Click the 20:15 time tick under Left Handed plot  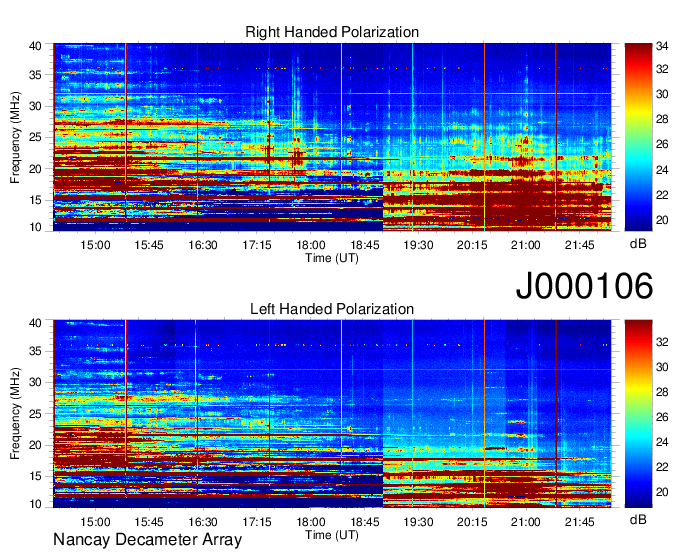coord(472,522)
